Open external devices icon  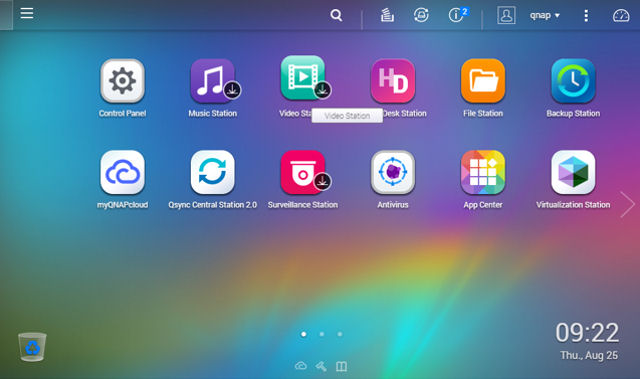(421, 15)
